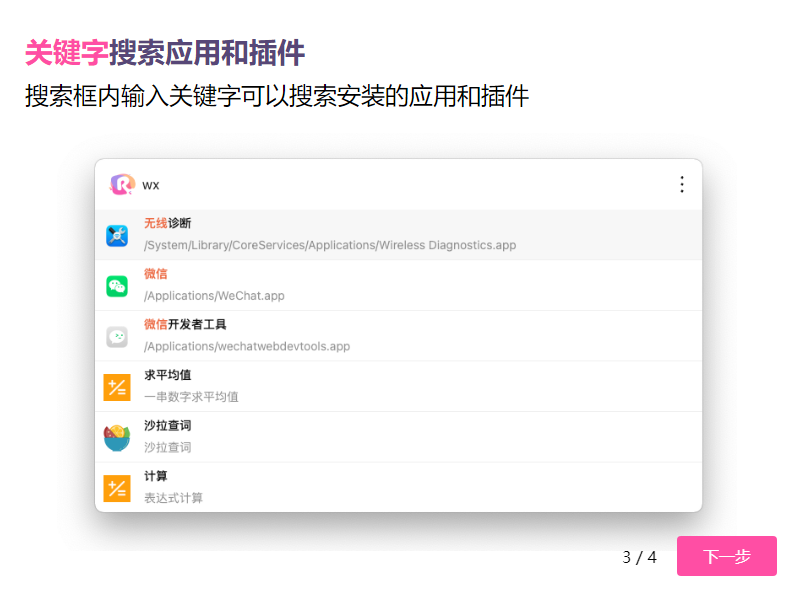Screen dimensions: 796x596
Task: Select the 求平均值 result title
Action: point(168,375)
